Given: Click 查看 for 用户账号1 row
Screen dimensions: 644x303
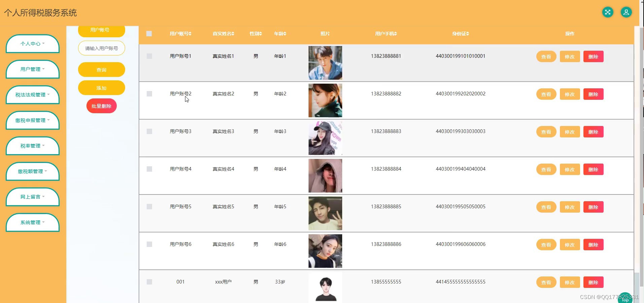Looking at the screenshot, I should (546, 56).
